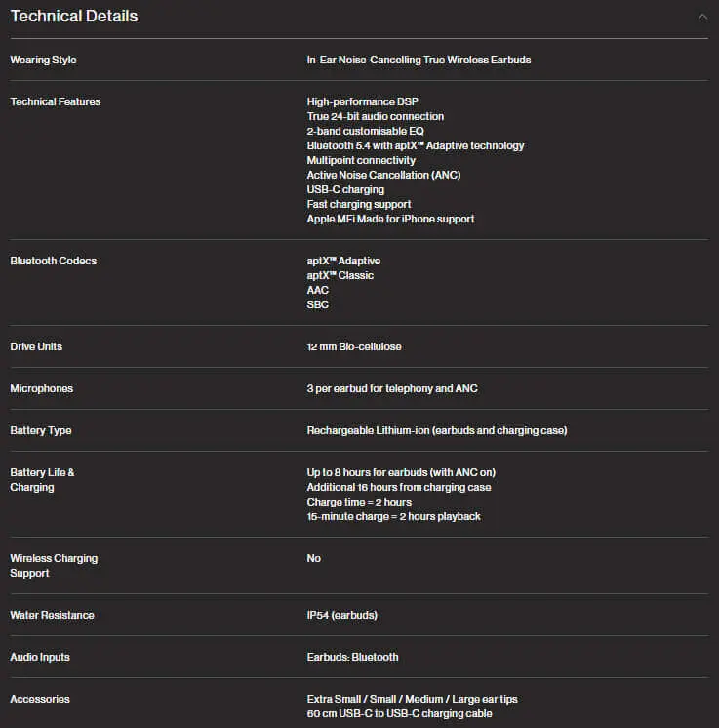Select the Battery Type label

[41, 431]
